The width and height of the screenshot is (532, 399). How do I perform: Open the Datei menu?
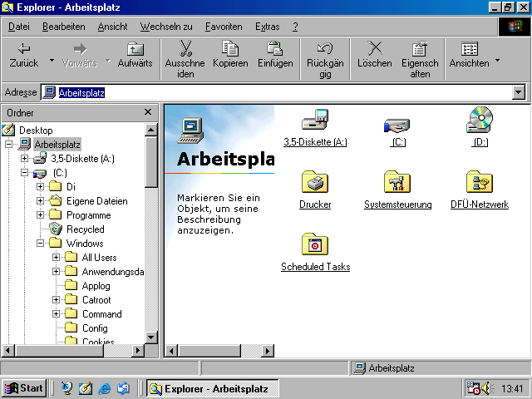(18, 27)
